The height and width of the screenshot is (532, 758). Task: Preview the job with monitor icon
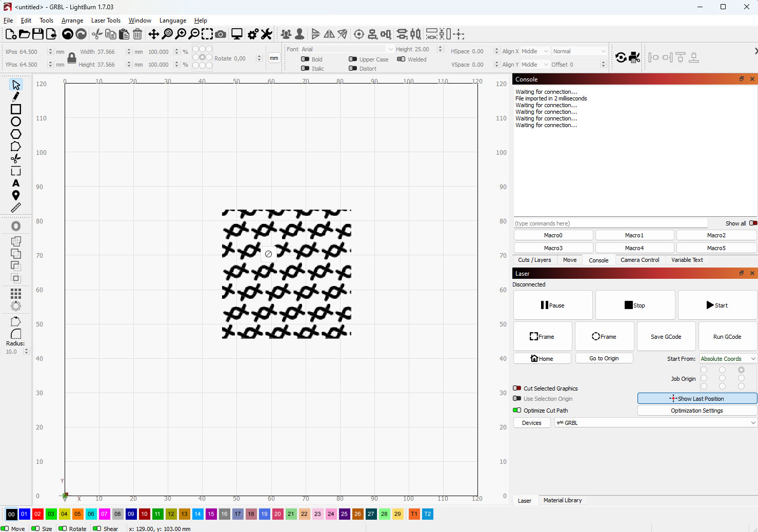236,34
